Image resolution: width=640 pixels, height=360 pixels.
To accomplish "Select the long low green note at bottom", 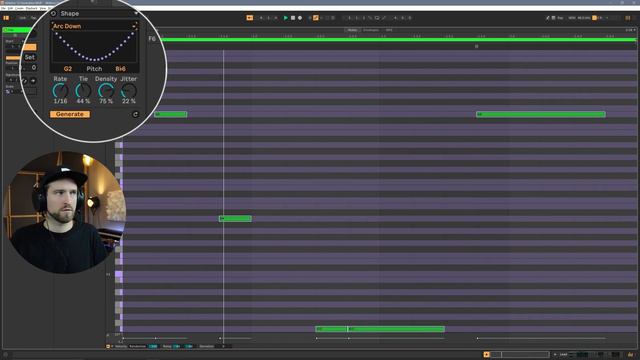I will 396,329.
